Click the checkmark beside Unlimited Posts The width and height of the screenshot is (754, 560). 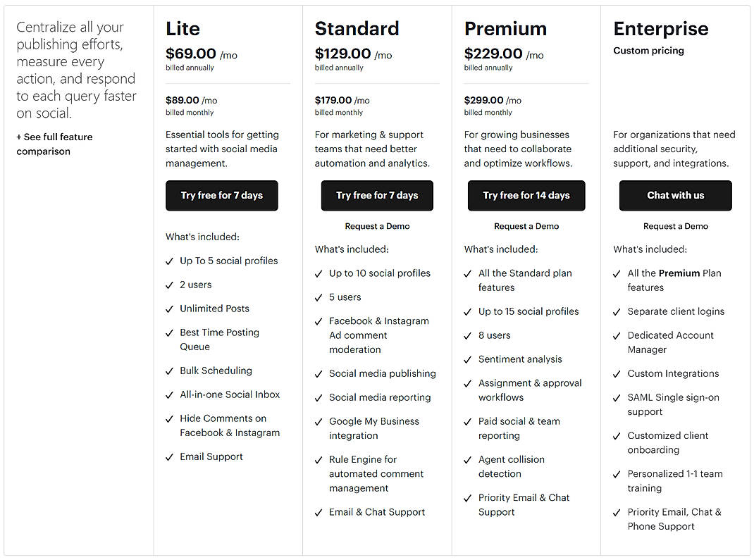click(168, 309)
